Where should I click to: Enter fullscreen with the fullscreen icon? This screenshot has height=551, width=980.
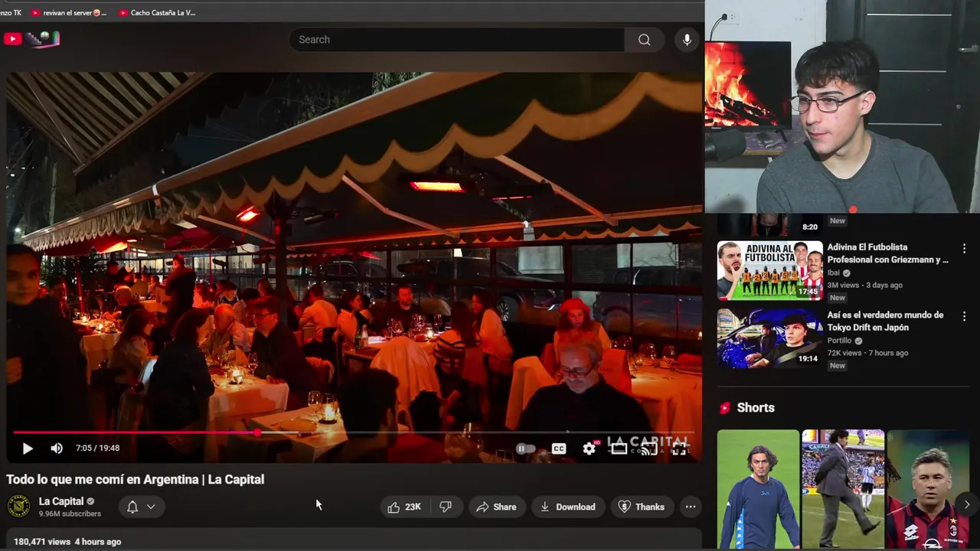(679, 449)
